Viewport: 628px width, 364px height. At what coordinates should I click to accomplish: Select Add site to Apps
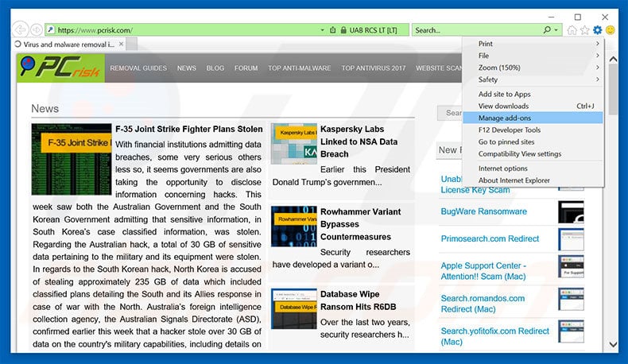click(x=533, y=94)
